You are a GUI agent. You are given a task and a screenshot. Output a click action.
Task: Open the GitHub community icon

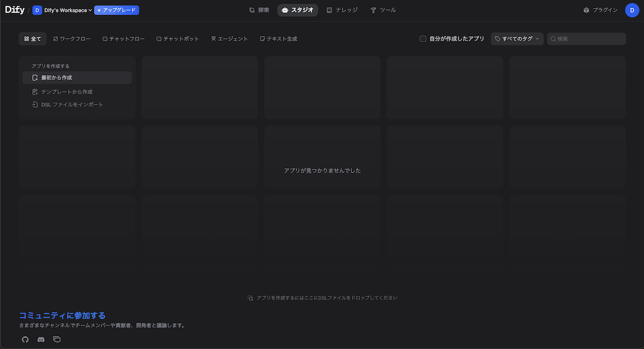25,339
